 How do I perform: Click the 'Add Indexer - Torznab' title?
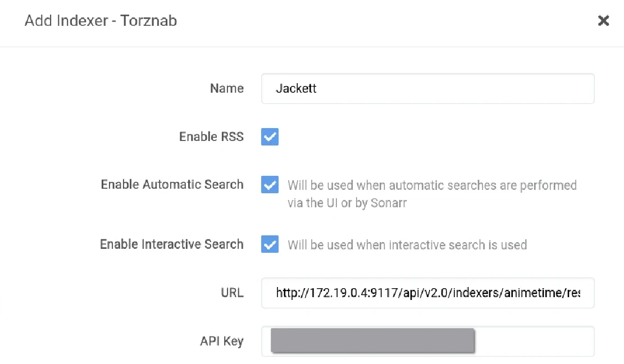(101, 21)
